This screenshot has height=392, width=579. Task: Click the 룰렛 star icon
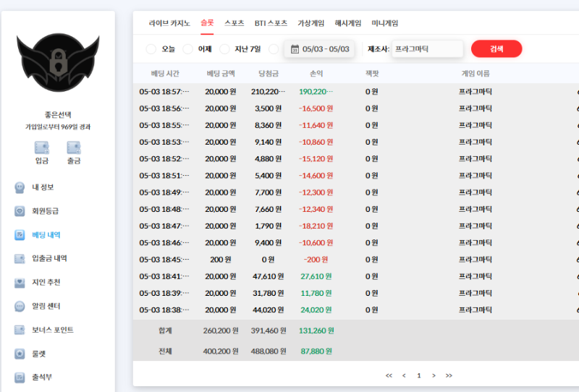[x=20, y=354]
